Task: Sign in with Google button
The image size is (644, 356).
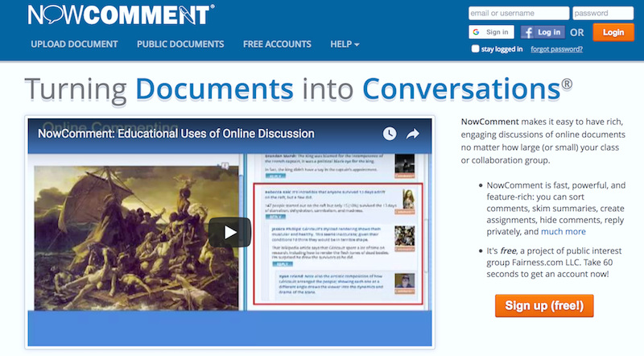Action: point(492,32)
